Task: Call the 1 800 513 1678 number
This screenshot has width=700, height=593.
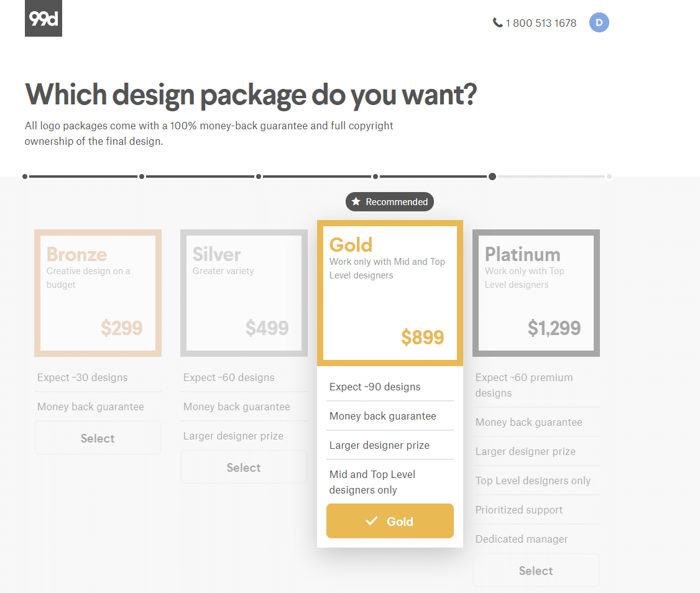Action: click(541, 23)
